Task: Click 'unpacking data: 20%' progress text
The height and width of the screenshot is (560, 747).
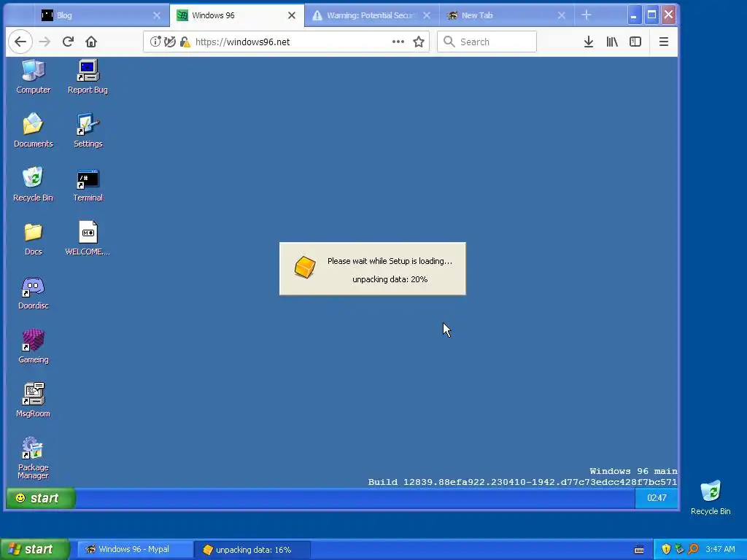Action: tap(390, 279)
